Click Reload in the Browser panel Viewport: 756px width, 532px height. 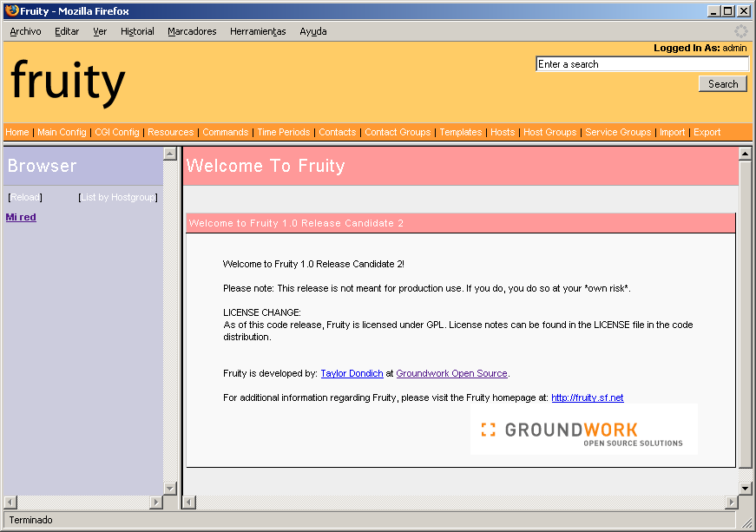(25, 197)
